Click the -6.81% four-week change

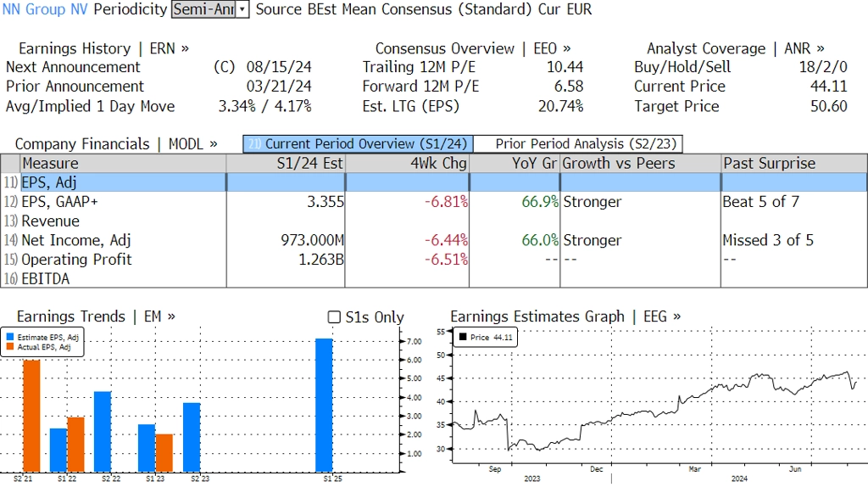446,202
